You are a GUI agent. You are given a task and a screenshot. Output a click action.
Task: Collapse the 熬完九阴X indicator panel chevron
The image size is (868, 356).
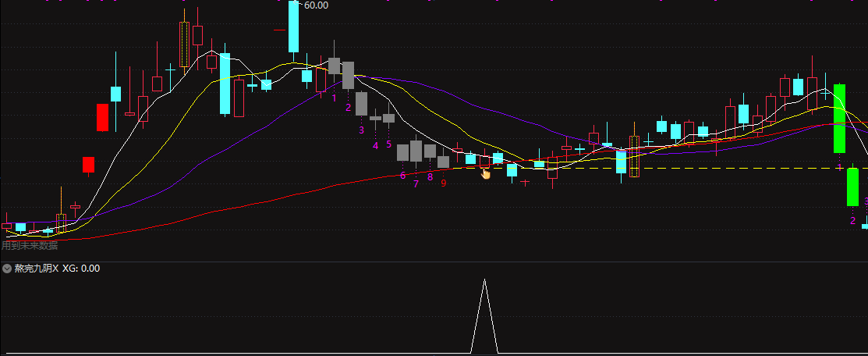click(x=7, y=269)
